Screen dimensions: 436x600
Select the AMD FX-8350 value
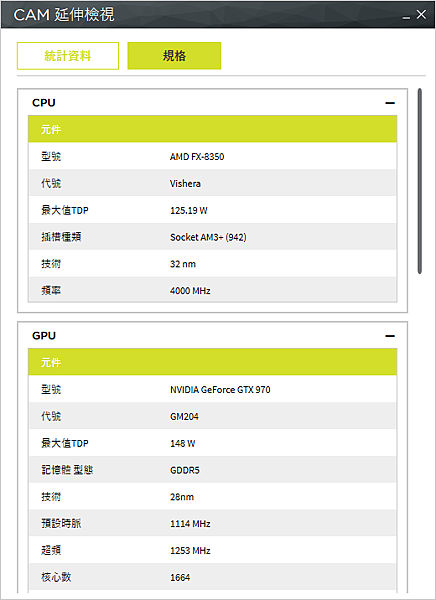[197, 157]
